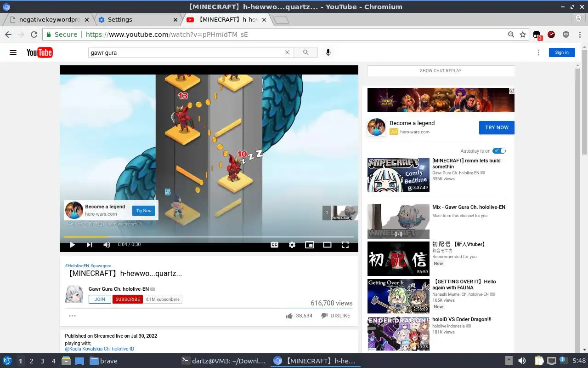This screenshot has width=588, height=368.
Task: Open the YouTube hamburger guide menu
Action: coord(13,52)
